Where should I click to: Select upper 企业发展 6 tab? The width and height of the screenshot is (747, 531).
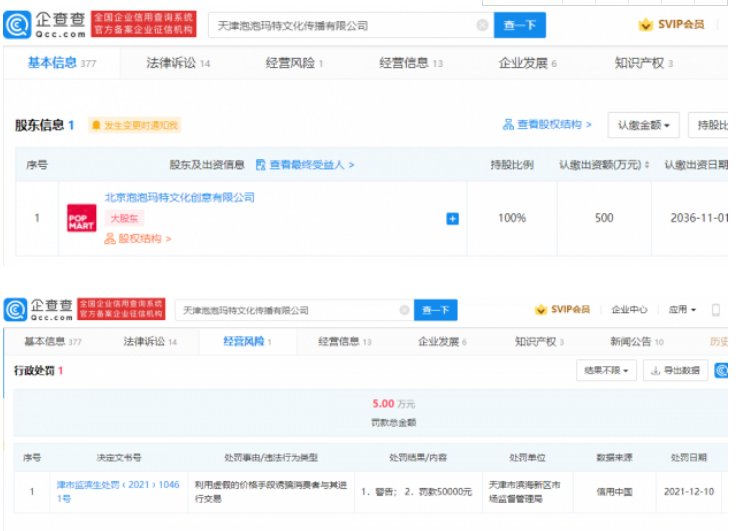click(x=527, y=63)
